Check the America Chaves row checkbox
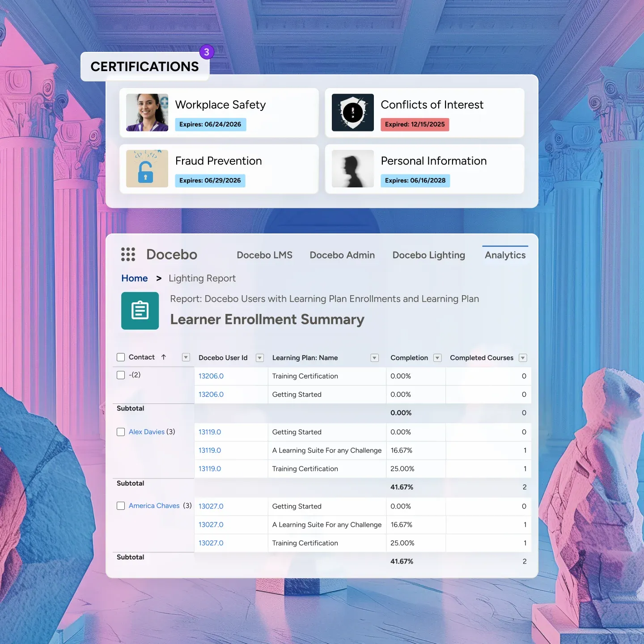The width and height of the screenshot is (644, 644). coord(121,506)
